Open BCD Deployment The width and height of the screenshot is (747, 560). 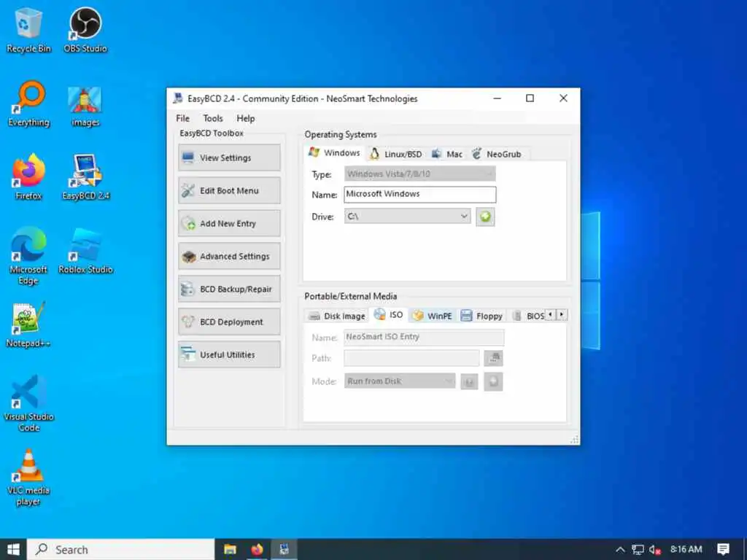229,322
